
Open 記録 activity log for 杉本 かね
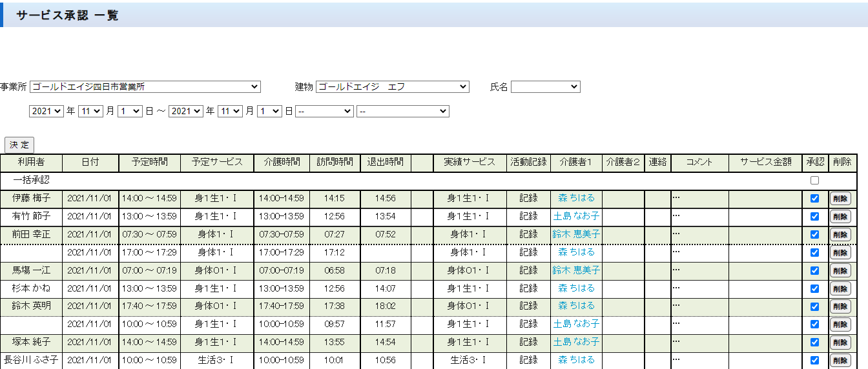[528, 288]
